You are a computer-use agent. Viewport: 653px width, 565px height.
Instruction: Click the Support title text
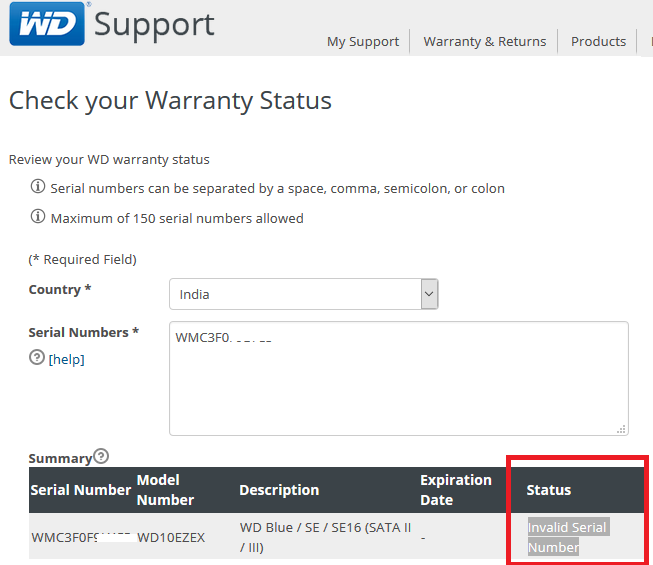point(154,25)
